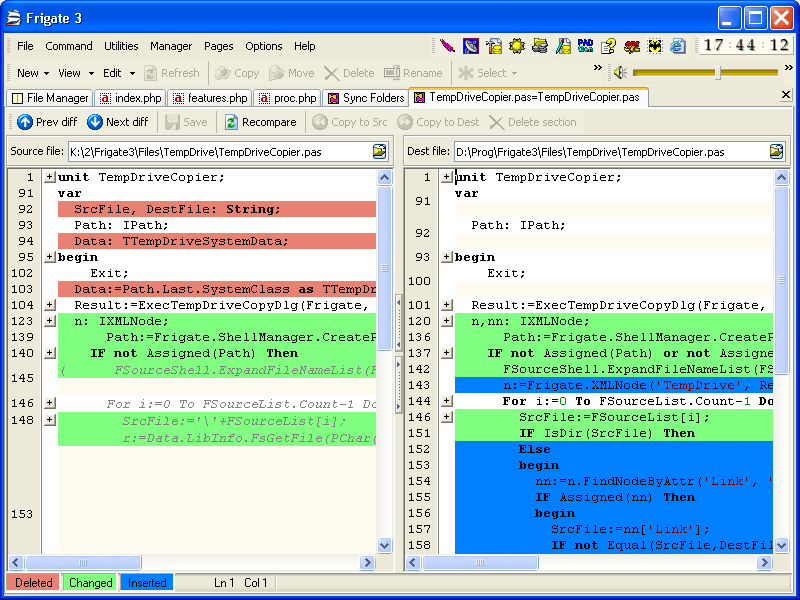This screenshot has height=600, width=800.
Task: Click Copy to Src
Action: [x=349, y=122]
